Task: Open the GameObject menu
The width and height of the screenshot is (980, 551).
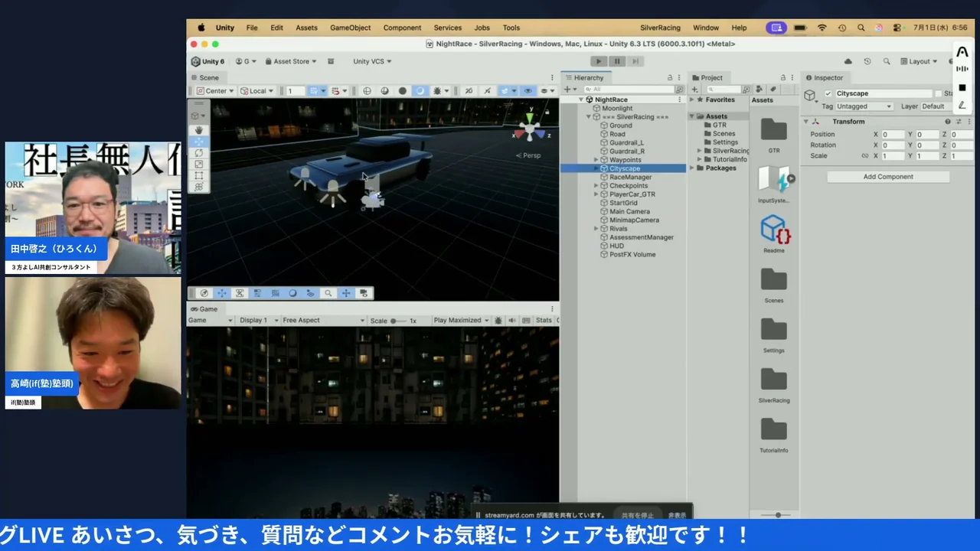Action: (x=350, y=28)
